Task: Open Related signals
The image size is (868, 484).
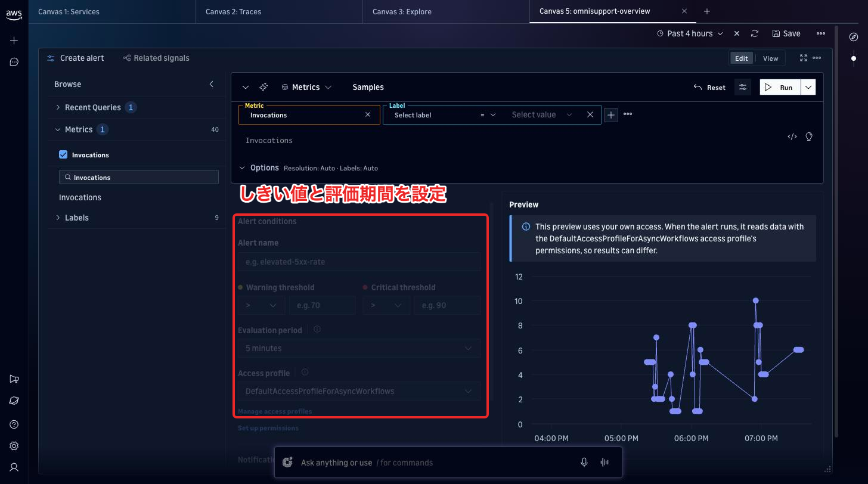Action: [x=156, y=58]
